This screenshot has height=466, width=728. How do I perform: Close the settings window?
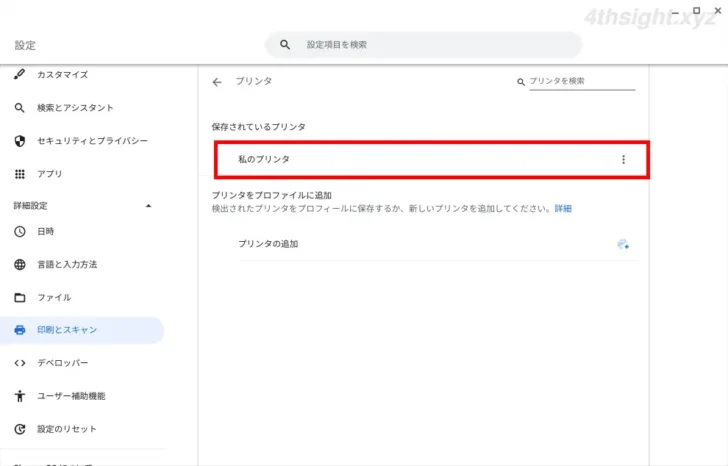[x=718, y=10]
